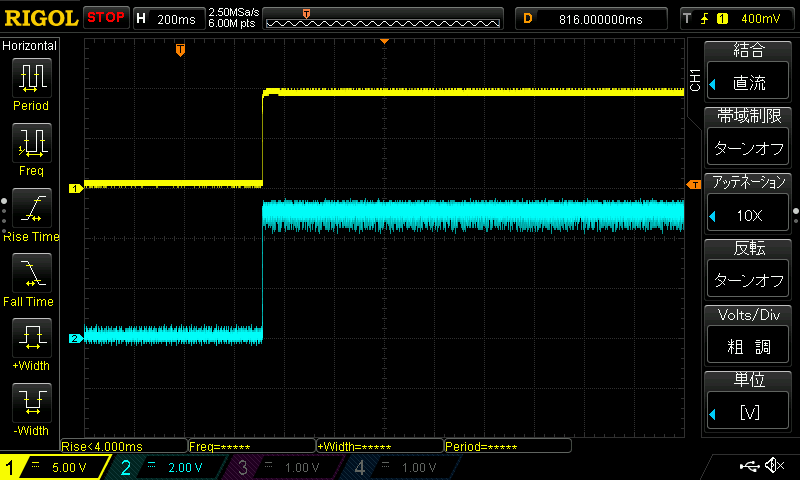Click the STOP run status indicator

(106, 18)
